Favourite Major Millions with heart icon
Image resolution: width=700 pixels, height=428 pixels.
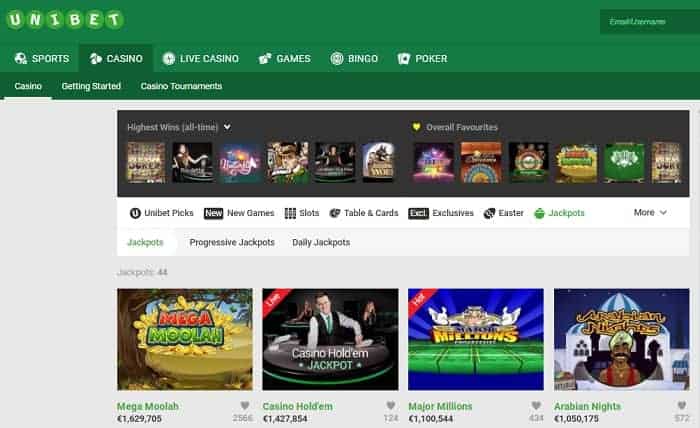(536, 405)
